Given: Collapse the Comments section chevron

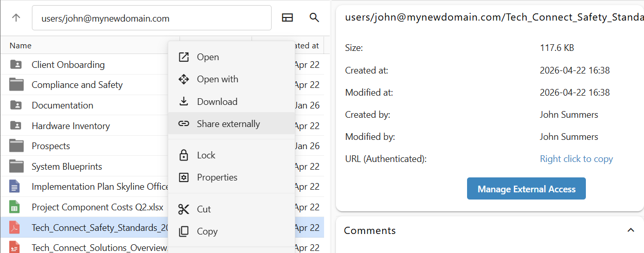Looking at the screenshot, I should pyautogui.click(x=631, y=230).
